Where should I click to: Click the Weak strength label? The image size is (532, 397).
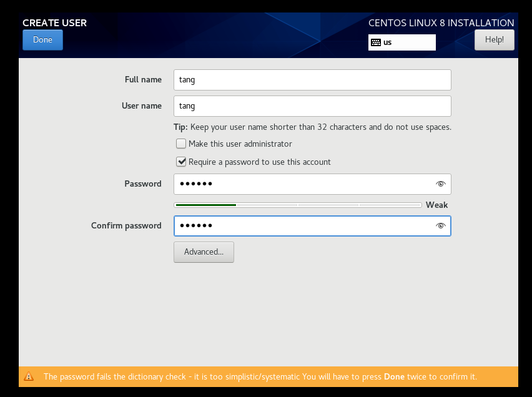click(436, 205)
